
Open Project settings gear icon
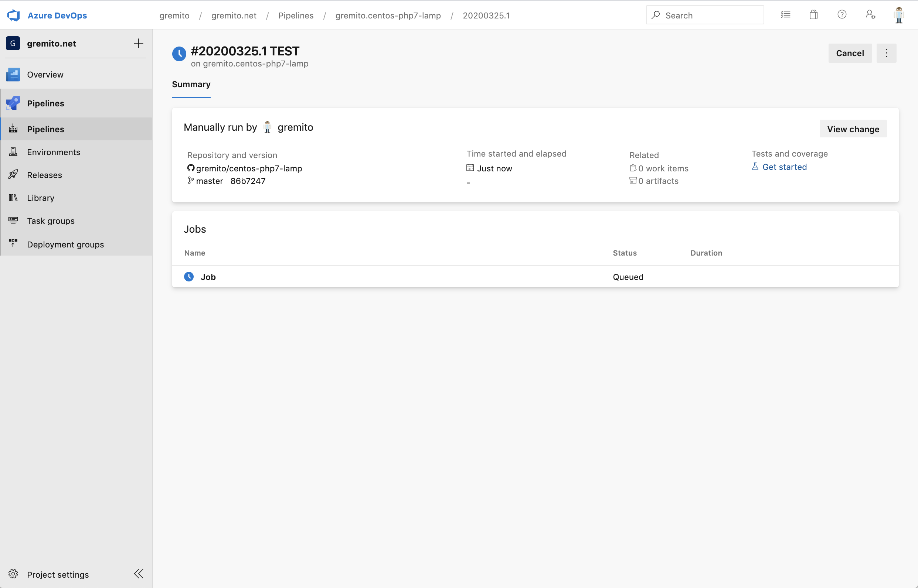pos(13,574)
